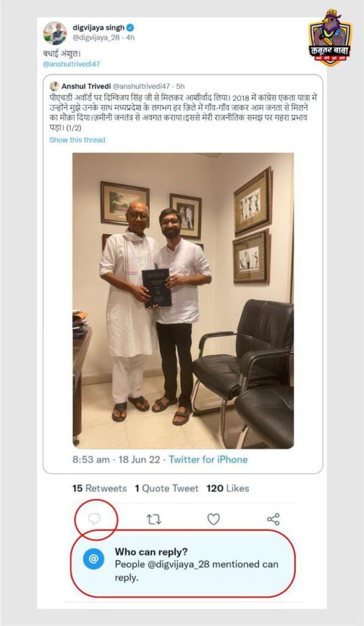Click the blue verified badge
Image resolution: width=364 pixels, height=626 pixels.
tap(130, 28)
